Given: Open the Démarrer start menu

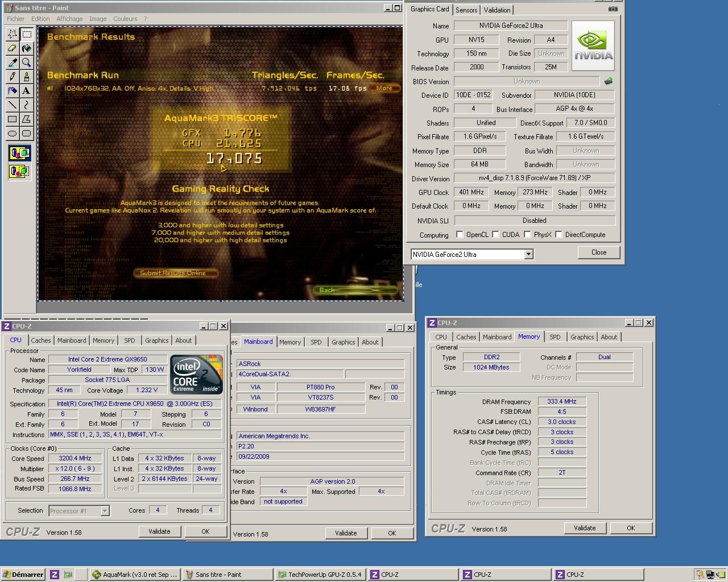Looking at the screenshot, I should click(x=23, y=575).
